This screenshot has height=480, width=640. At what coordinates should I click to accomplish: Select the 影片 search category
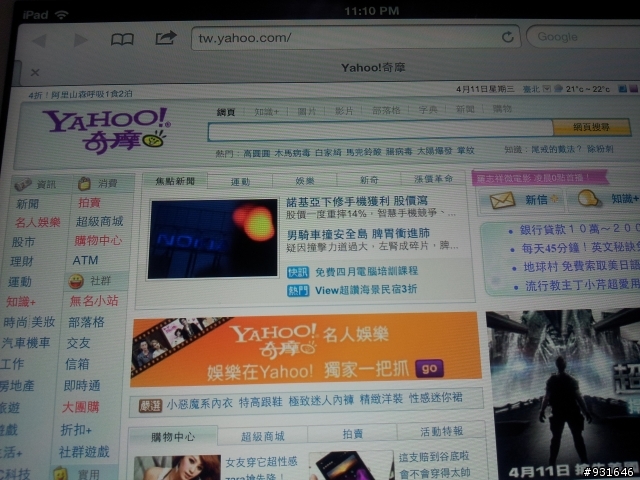(344, 111)
